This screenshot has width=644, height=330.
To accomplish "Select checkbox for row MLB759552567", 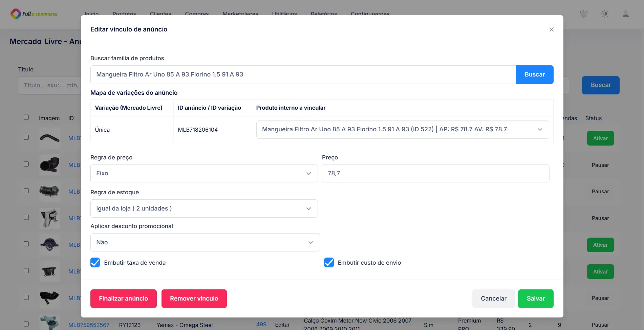I will [26, 324].
